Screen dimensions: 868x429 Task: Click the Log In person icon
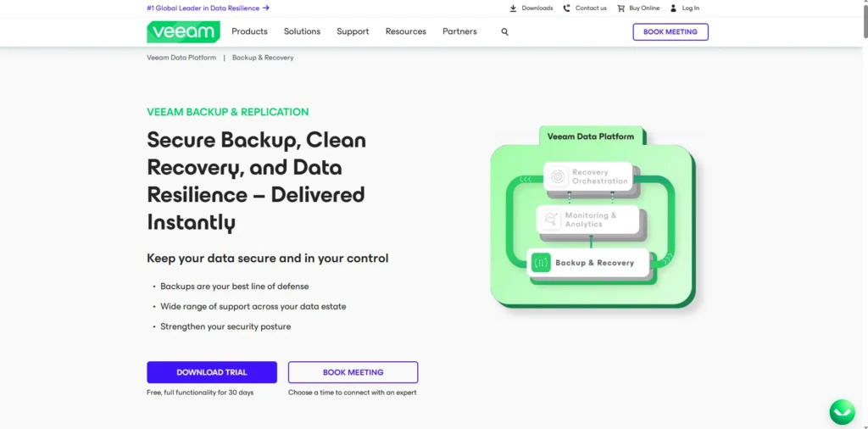click(x=673, y=8)
